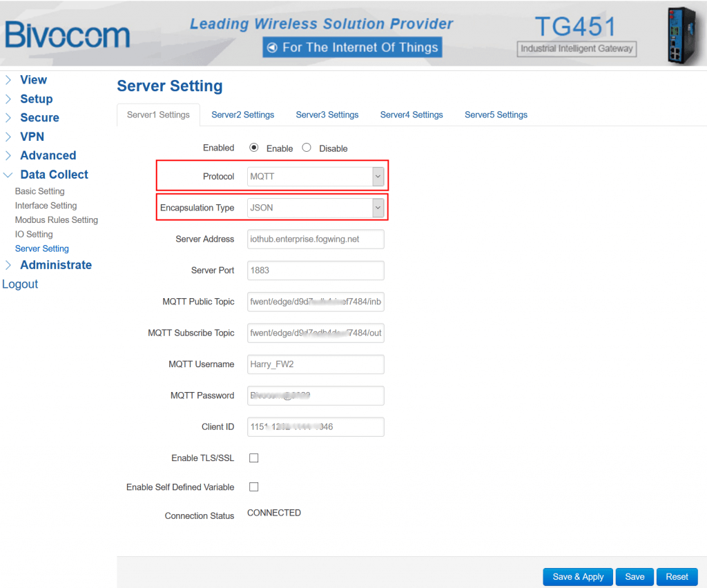Switch to Server2 Settings tab
Image resolution: width=707 pixels, height=588 pixels.
[x=242, y=115]
